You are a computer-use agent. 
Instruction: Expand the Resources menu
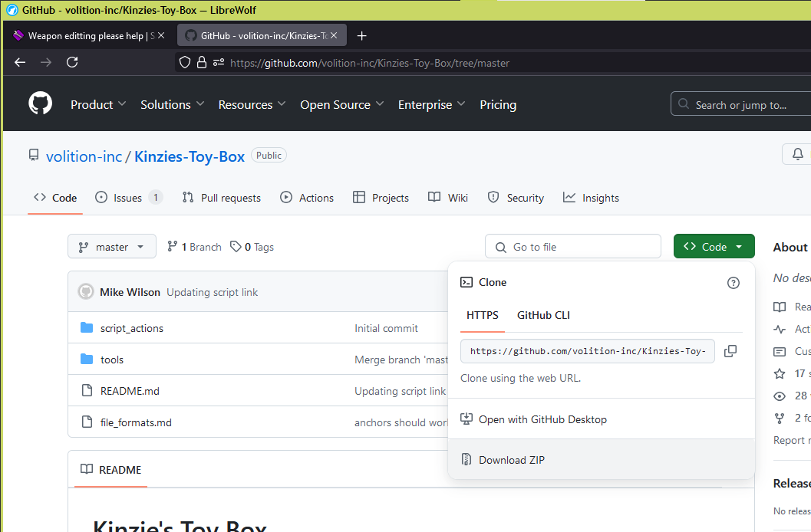point(252,104)
